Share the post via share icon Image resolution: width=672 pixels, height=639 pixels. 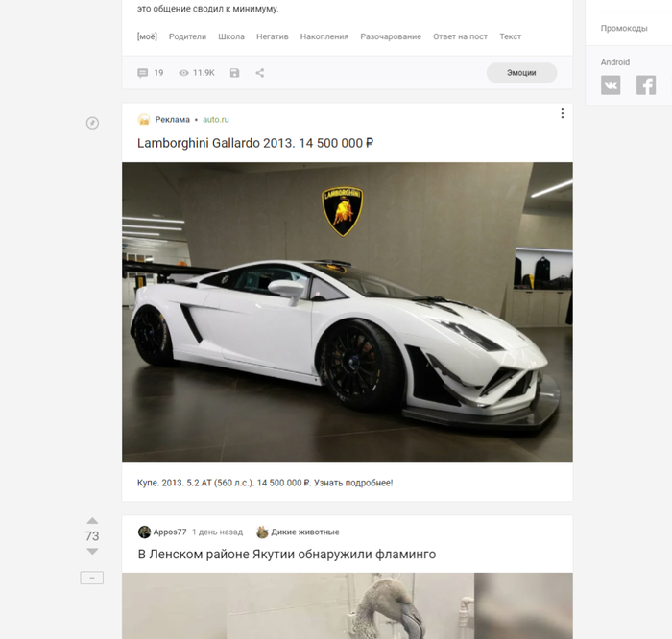(x=260, y=73)
